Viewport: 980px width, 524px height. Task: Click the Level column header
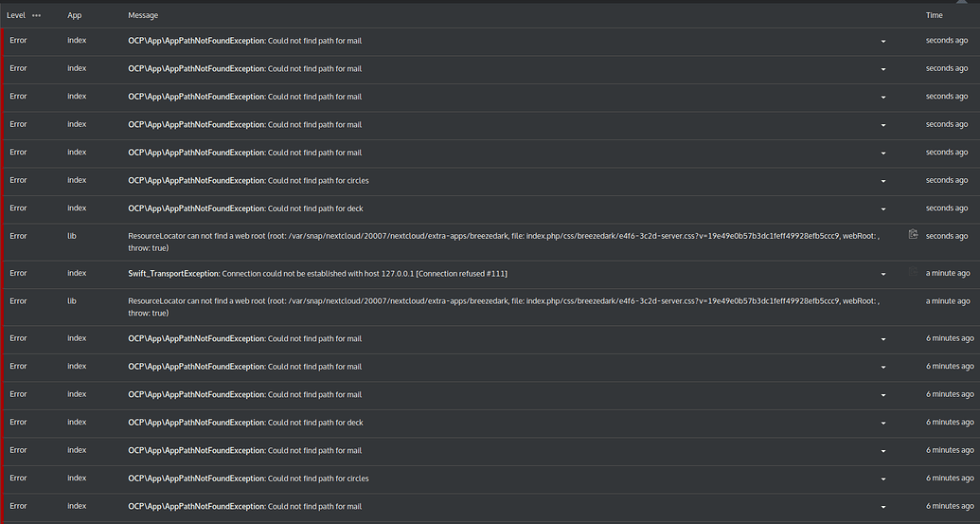click(15, 16)
